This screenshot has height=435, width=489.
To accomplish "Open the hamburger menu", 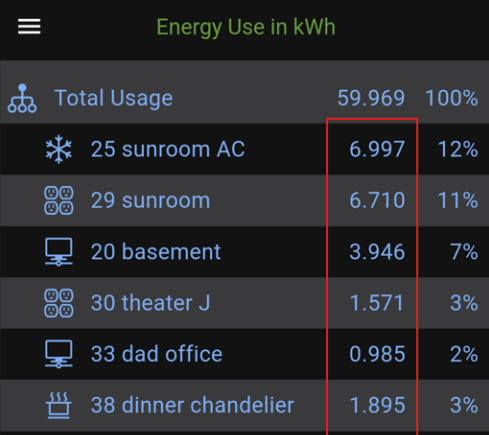I will [29, 26].
